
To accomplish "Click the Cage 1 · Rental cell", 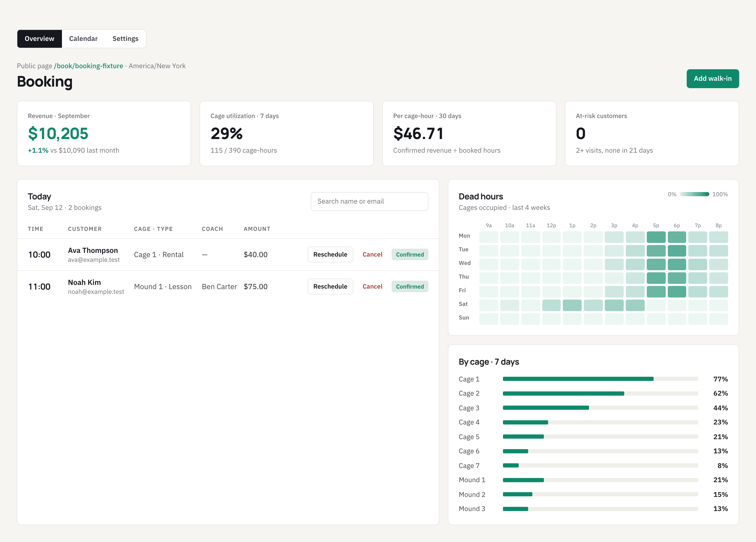I will tap(159, 255).
